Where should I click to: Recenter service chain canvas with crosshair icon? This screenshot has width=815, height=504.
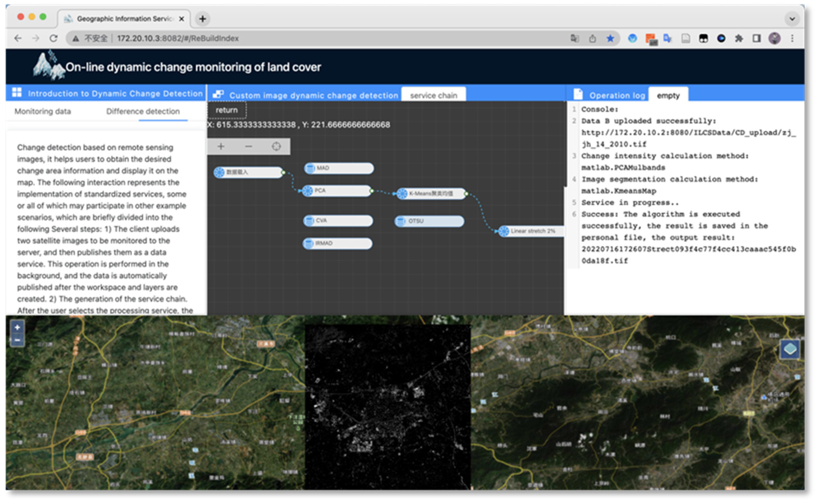coord(276,146)
